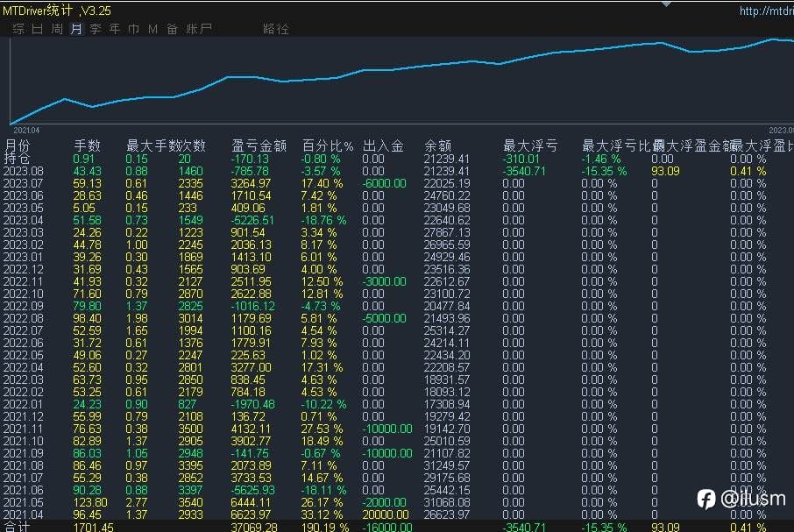The width and height of the screenshot is (794, 532).
Task: Select the 2023.07 month row
Action: click(397, 183)
